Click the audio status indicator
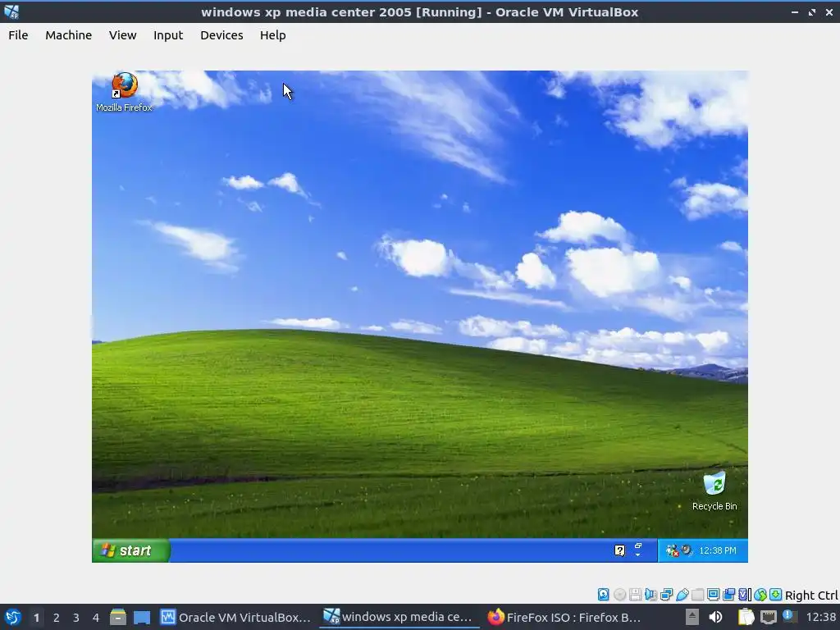Viewport: 840px width, 630px height. pos(651,594)
